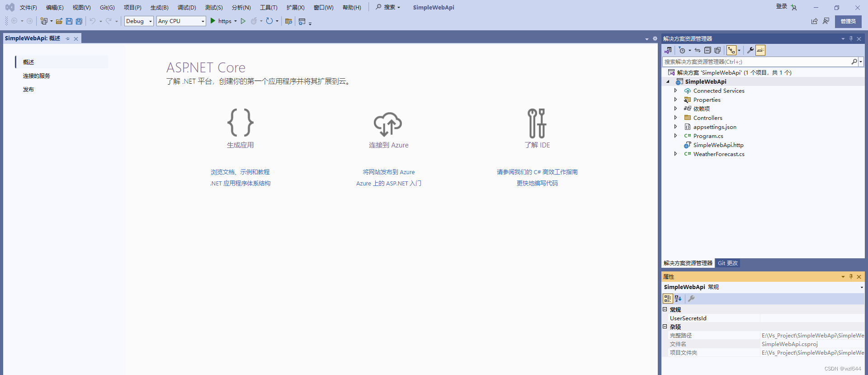Click the Navigate Backward arrow icon
The height and width of the screenshot is (375, 868).
(14, 21)
